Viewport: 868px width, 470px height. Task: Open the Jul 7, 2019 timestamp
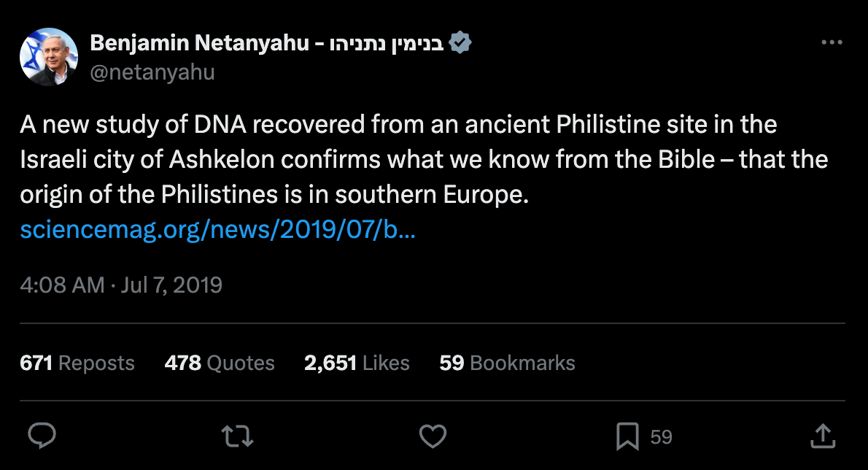[x=120, y=285]
